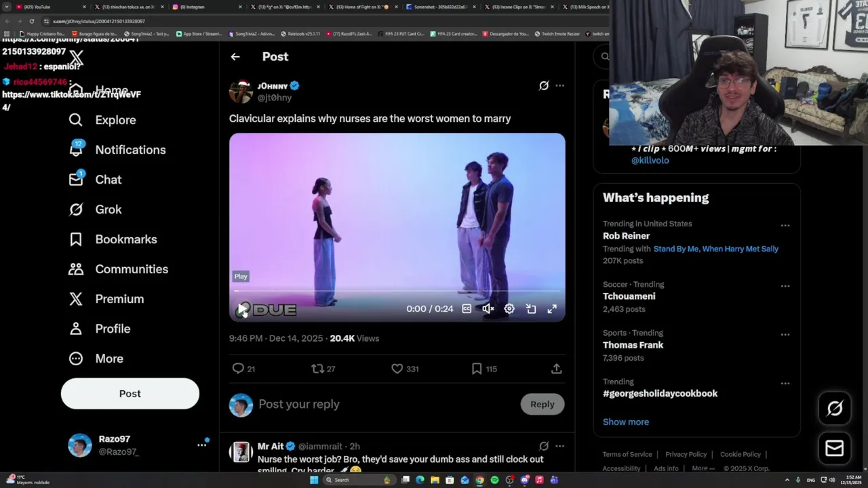Open the Chat messages section
Screen dimensions: 868x488
(x=95, y=180)
